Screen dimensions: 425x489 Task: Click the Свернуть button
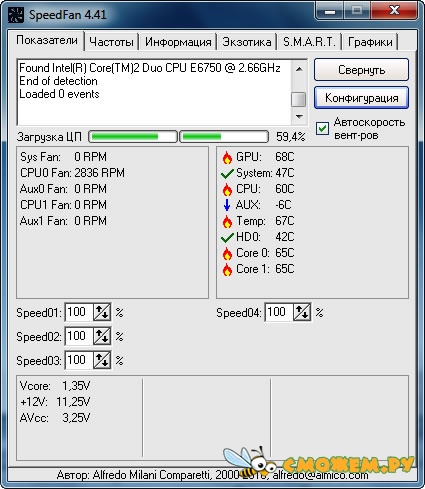coord(361,70)
